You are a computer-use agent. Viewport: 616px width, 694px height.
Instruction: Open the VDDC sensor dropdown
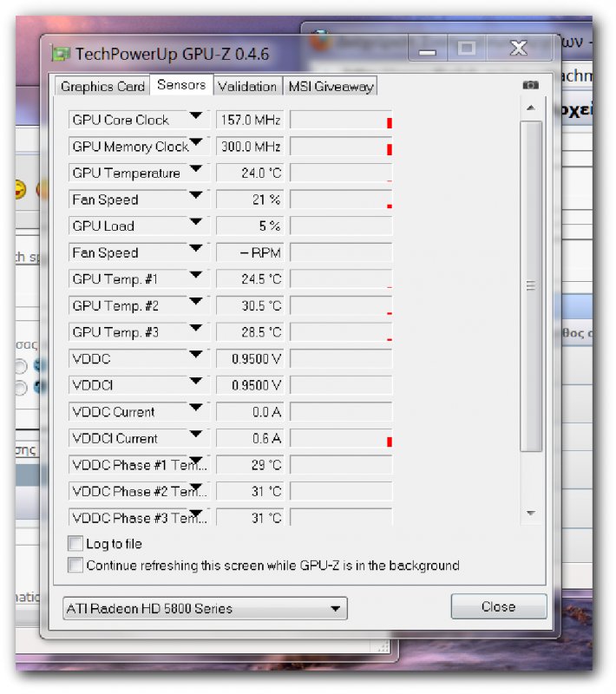coord(195,355)
